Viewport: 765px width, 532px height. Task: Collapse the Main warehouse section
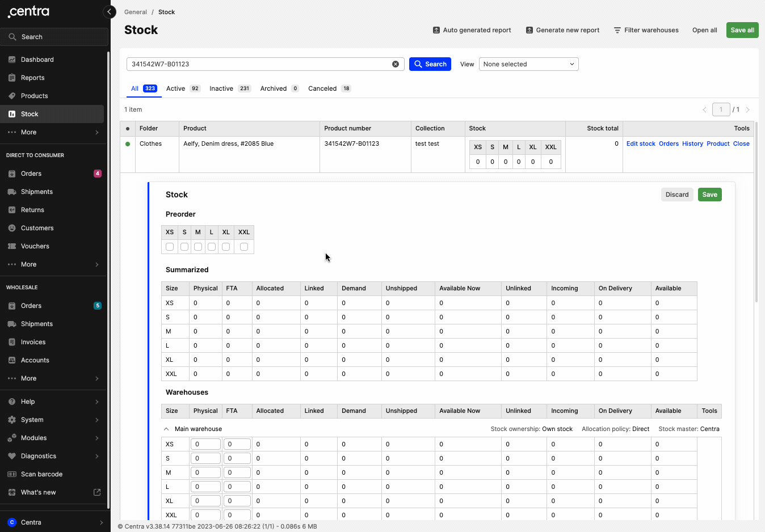(x=166, y=429)
